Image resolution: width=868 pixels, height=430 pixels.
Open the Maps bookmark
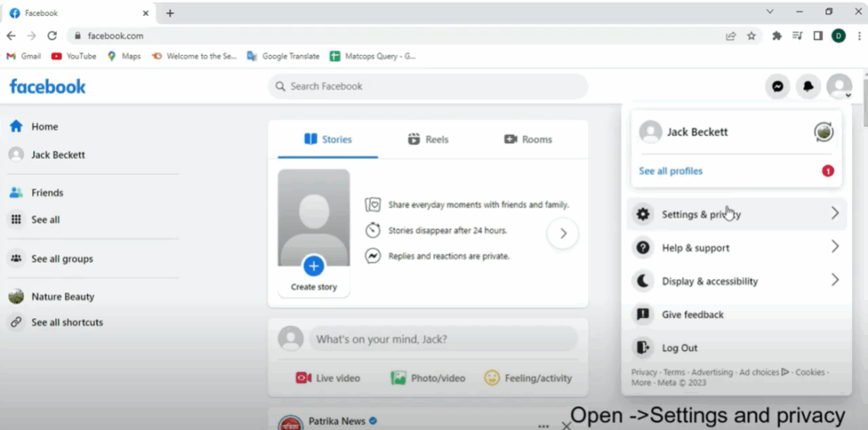coord(124,56)
